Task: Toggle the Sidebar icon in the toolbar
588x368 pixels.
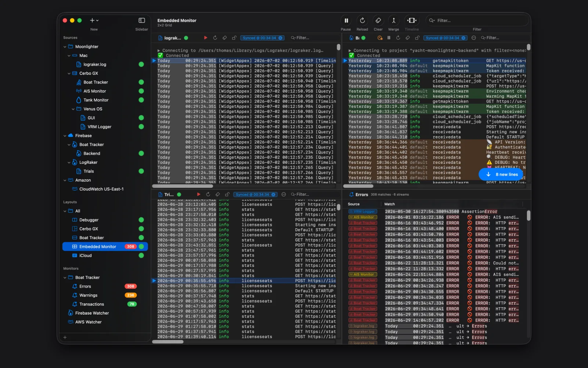Action: pos(141,21)
